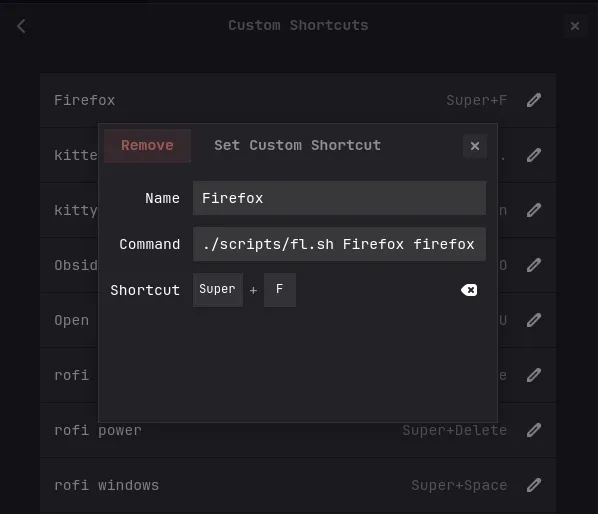Screen dimensions: 598x514
Task: Close the Set Custom Shortcut dialog
Action: coord(475,146)
